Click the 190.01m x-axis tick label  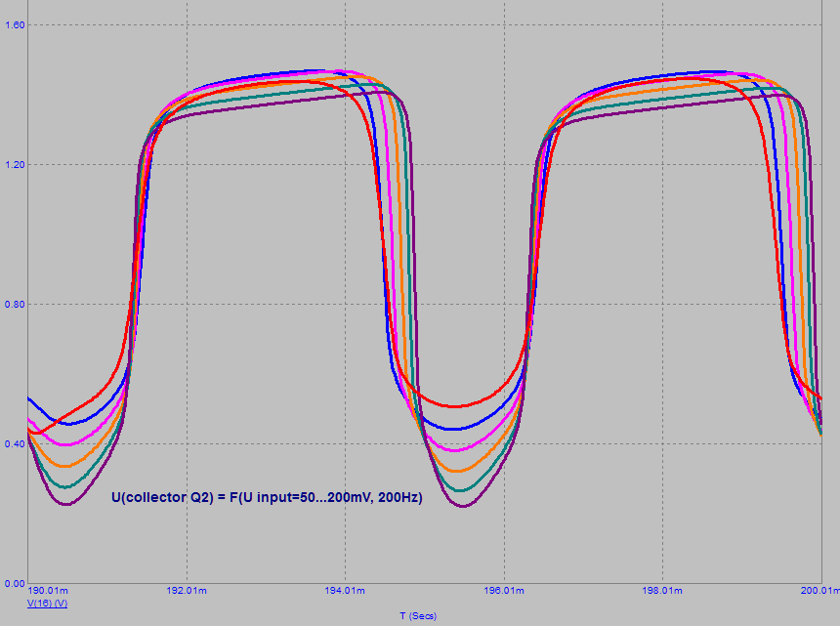(x=47, y=591)
